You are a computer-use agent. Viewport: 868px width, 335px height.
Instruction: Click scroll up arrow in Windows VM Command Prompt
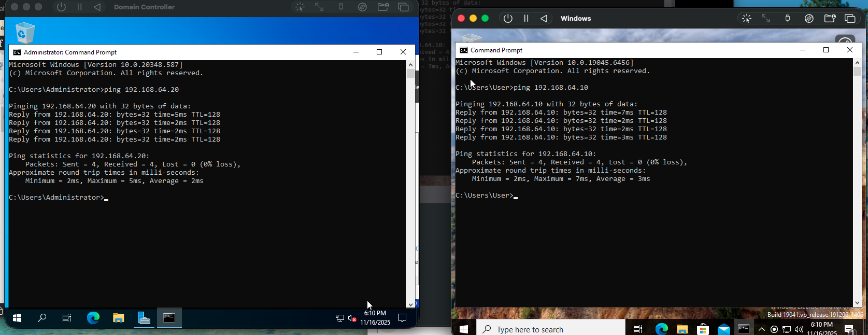857,63
